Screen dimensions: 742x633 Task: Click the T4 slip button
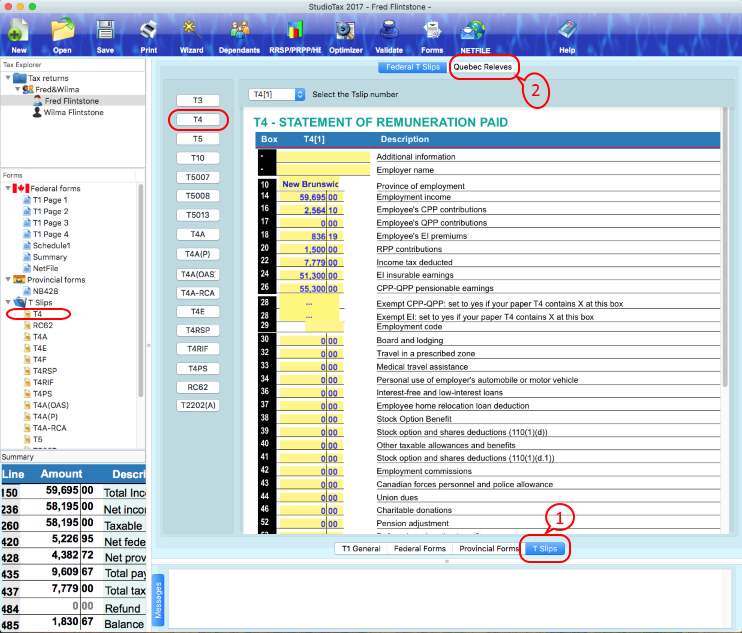[198, 120]
